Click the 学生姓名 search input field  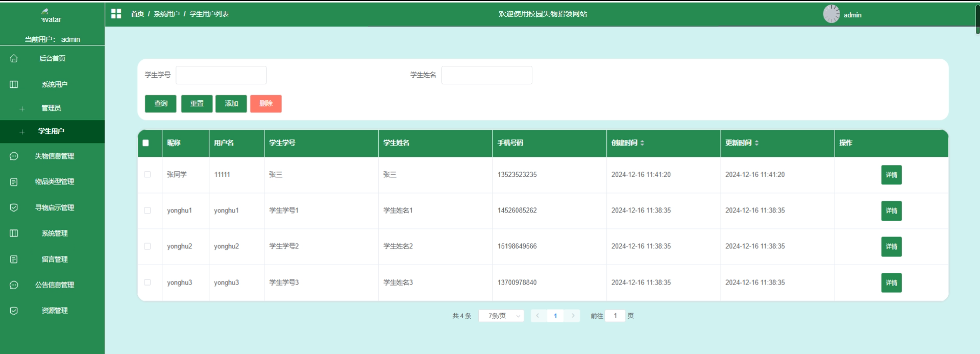(487, 75)
